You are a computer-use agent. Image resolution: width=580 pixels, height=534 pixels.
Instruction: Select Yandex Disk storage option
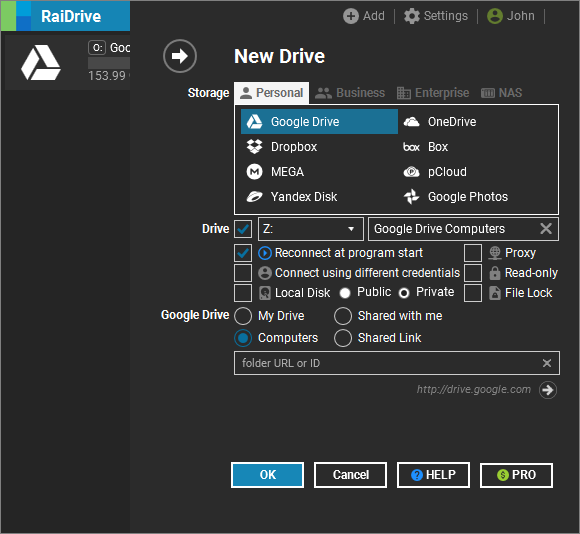[x=319, y=197]
